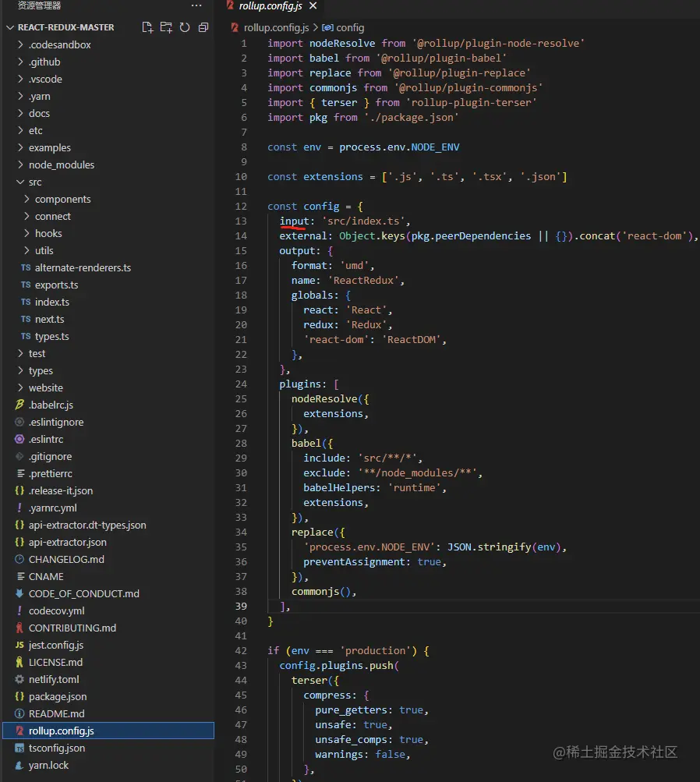Select rollup.config.js in the file tree
Screen dimensions: 700x782
[x=108, y=731]
